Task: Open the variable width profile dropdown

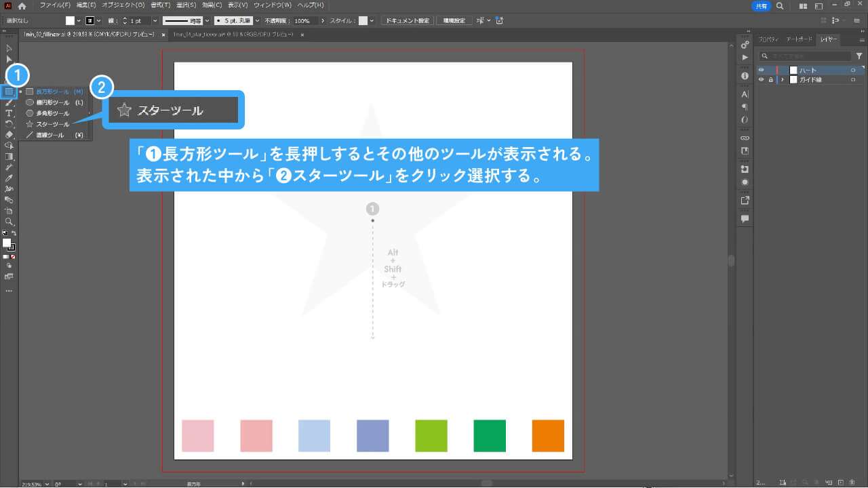Action: [206, 21]
